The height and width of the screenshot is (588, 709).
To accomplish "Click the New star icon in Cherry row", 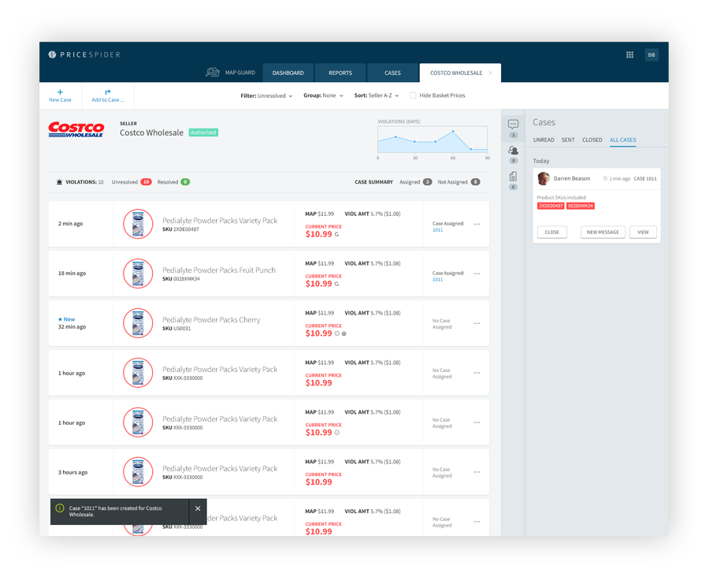I will tap(60, 319).
